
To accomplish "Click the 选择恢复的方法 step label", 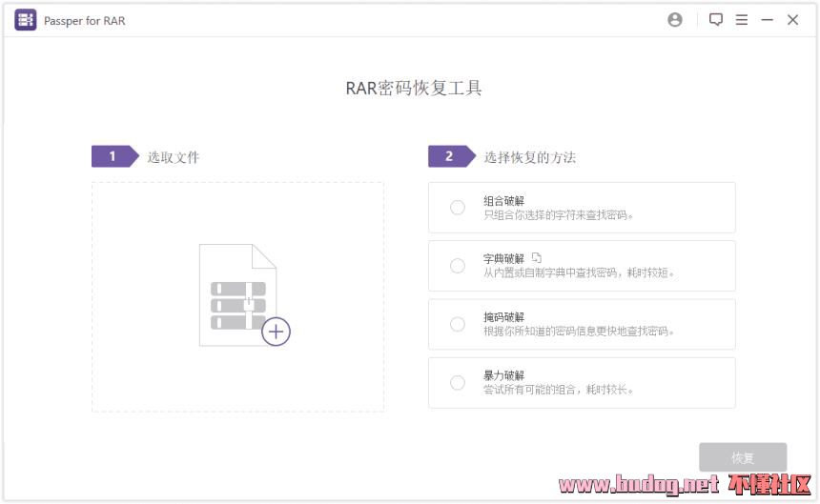I will pyautogui.click(x=530, y=157).
